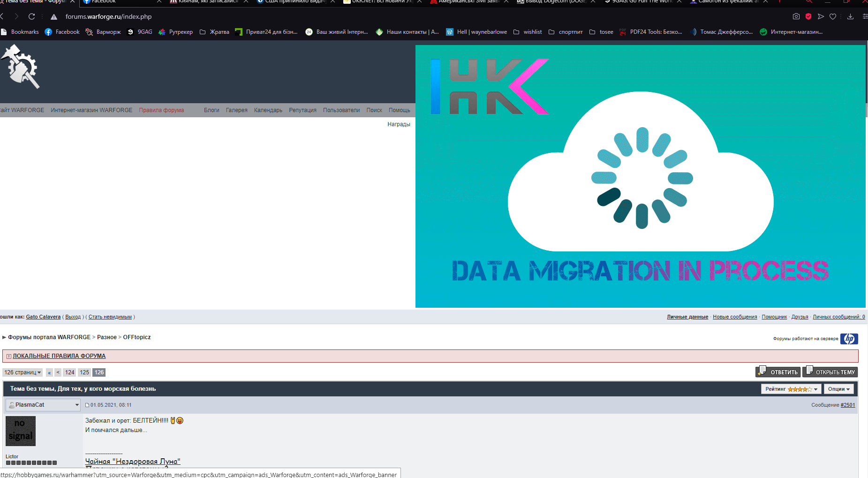Open the Томас Джефферсо... bookmark
This screenshot has height=478, width=868.
tap(721, 32)
